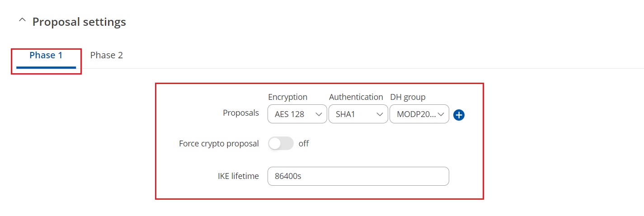Click the Encryption column header
The image size is (644, 216).
click(x=287, y=97)
